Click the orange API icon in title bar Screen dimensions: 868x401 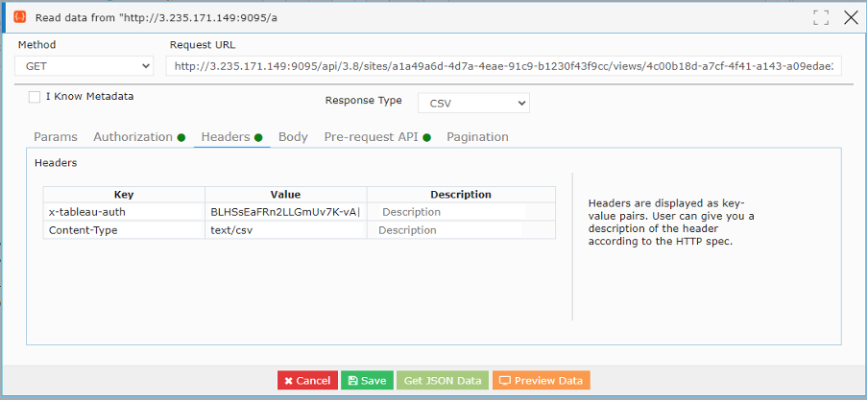point(20,17)
